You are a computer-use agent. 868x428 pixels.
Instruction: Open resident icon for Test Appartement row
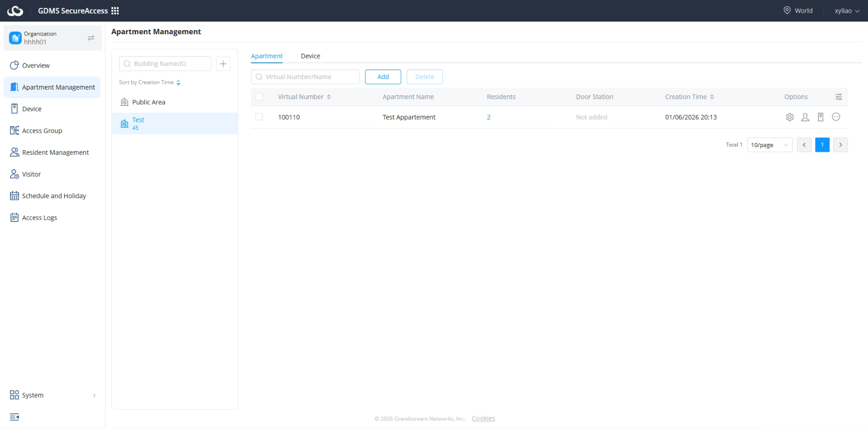[x=805, y=117]
